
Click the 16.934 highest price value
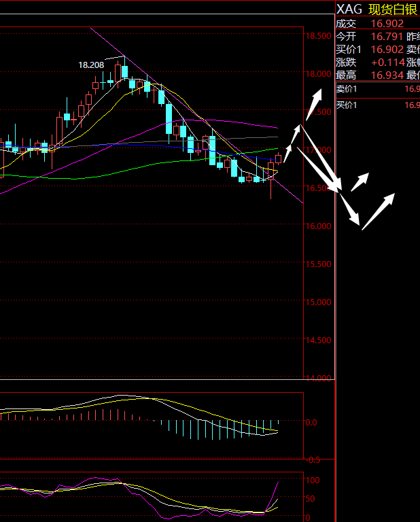pyautogui.click(x=387, y=75)
